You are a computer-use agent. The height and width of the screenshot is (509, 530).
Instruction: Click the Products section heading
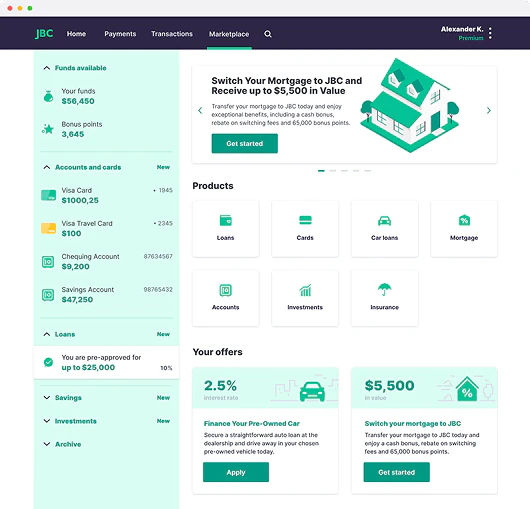pyautogui.click(x=213, y=186)
